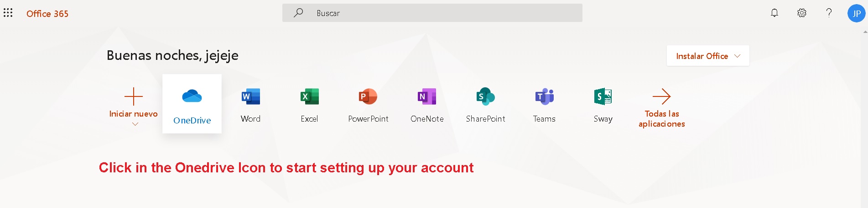Screen dimensions: 868x208
Task: Open the Microsoft Teams app
Action: 544,105
